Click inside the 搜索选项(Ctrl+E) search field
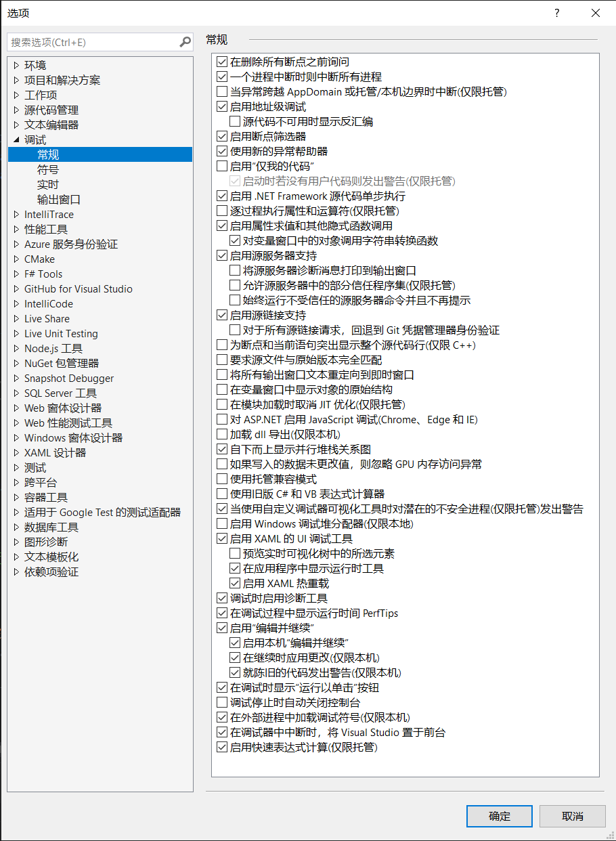 pyautogui.click(x=95, y=41)
